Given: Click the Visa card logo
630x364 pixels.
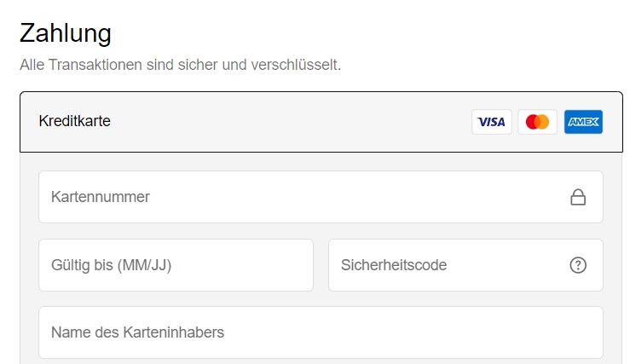Looking at the screenshot, I should click(x=491, y=122).
